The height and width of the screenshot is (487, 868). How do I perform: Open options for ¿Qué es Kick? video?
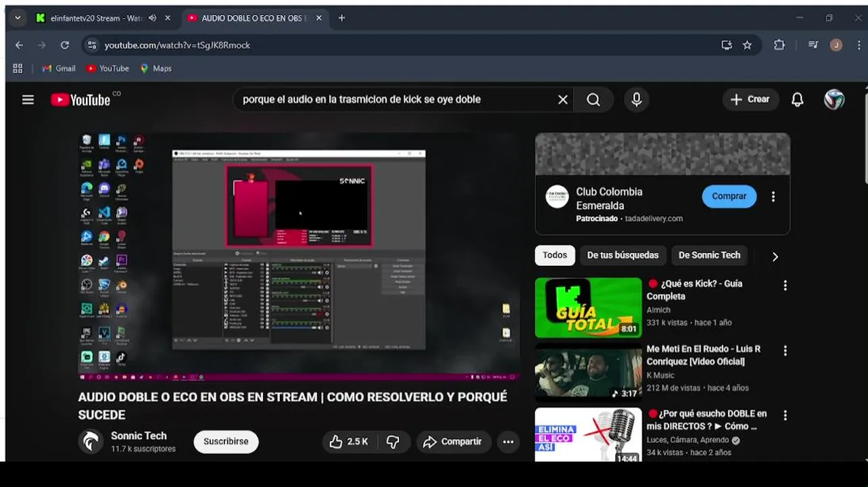coord(785,285)
